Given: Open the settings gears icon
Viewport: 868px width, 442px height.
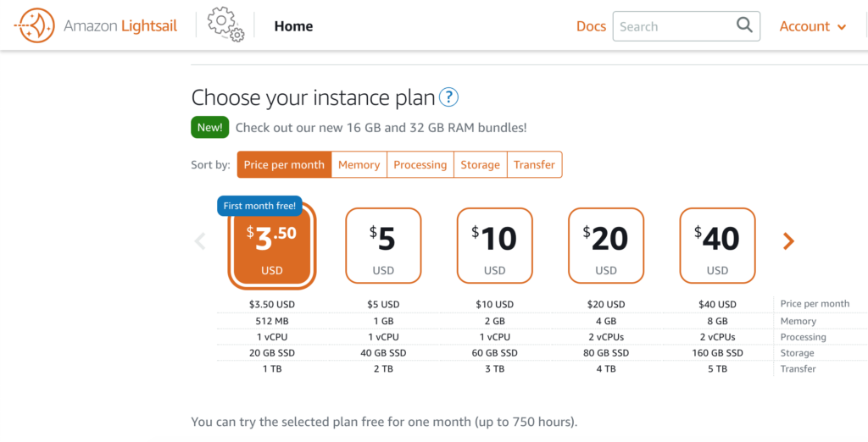Looking at the screenshot, I should coord(225,25).
